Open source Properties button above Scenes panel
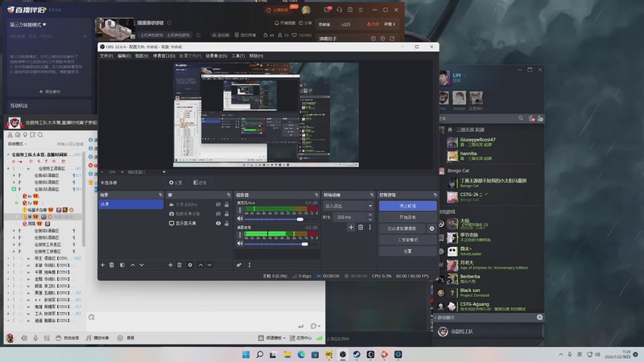The width and height of the screenshot is (644, 362). tap(175, 183)
